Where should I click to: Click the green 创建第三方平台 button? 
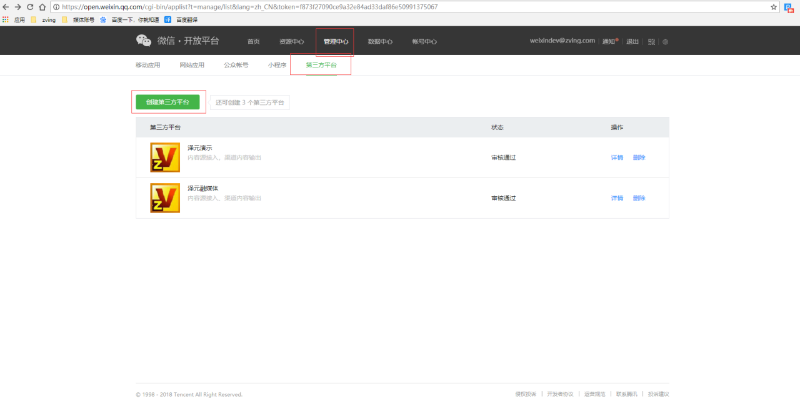click(169, 102)
